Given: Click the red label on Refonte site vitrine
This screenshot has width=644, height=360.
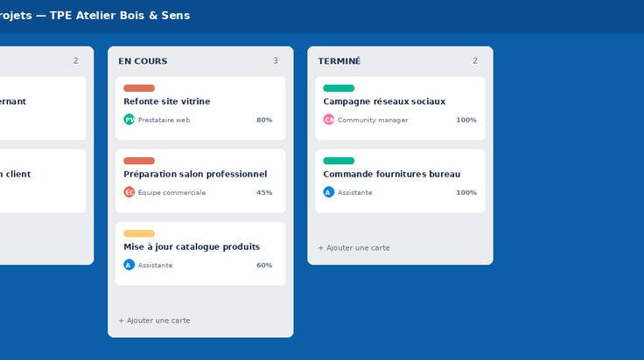Looking at the screenshot, I should point(139,88).
